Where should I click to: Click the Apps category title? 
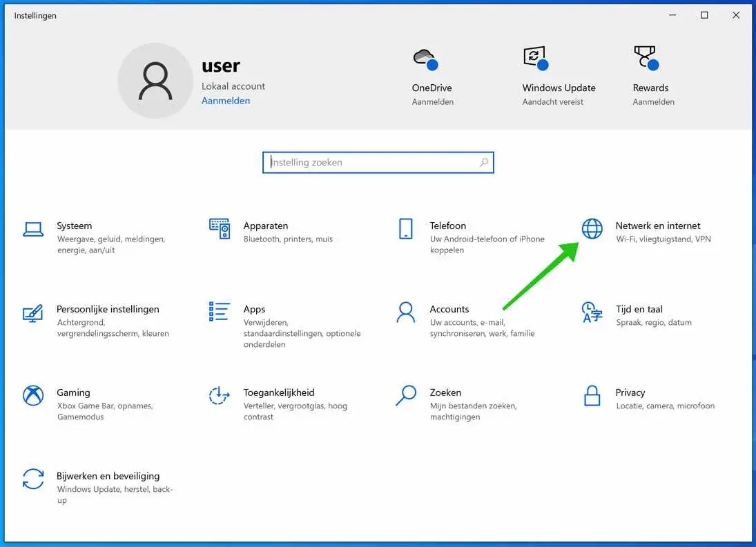(x=254, y=309)
